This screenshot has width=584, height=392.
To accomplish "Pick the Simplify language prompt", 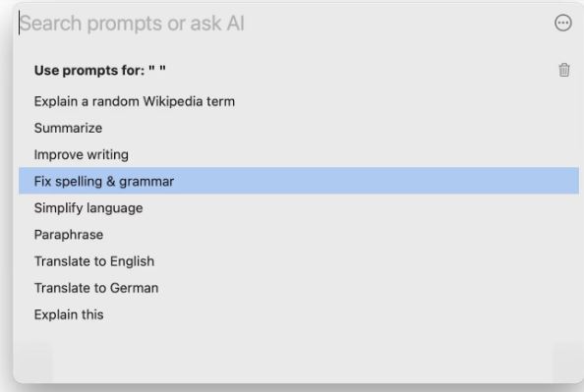I will pos(299,207).
